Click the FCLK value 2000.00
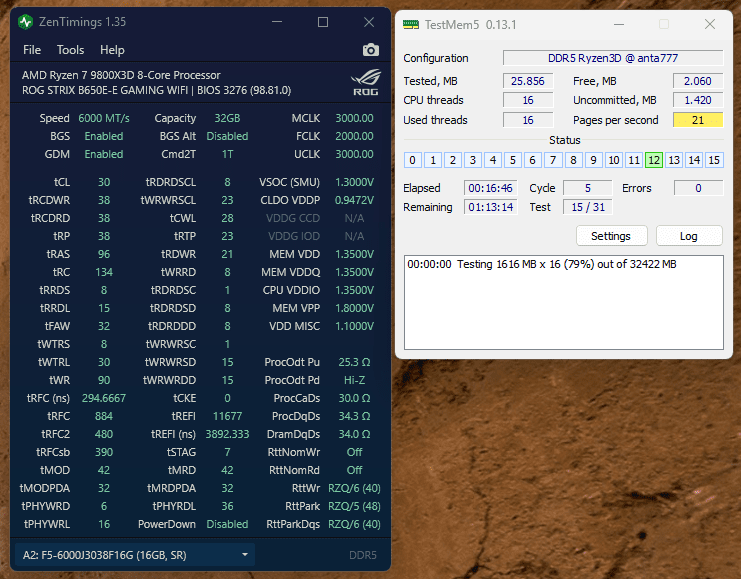 [x=354, y=136]
